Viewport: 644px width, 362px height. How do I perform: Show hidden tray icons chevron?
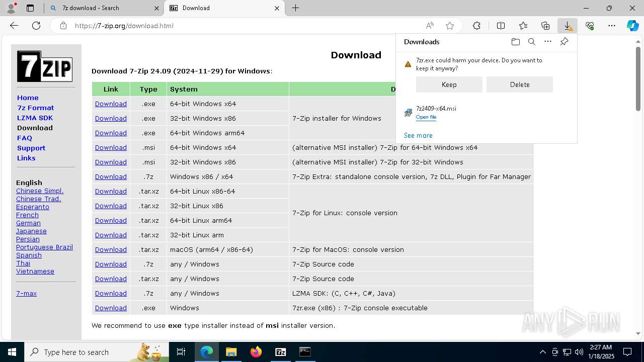(542, 352)
